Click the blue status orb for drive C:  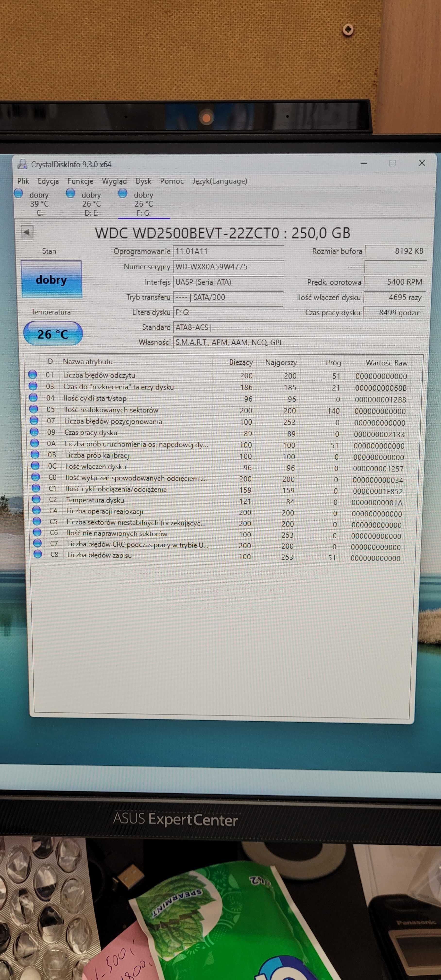pyautogui.click(x=18, y=193)
